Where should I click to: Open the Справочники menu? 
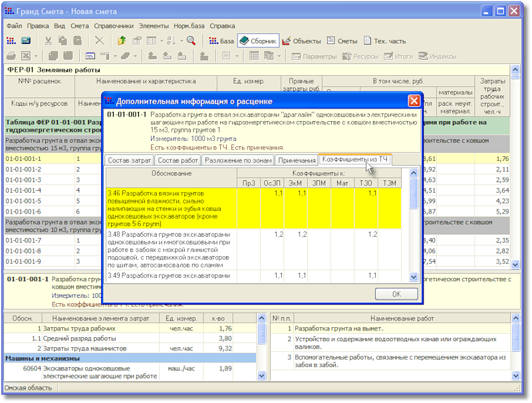coord(114,26)
